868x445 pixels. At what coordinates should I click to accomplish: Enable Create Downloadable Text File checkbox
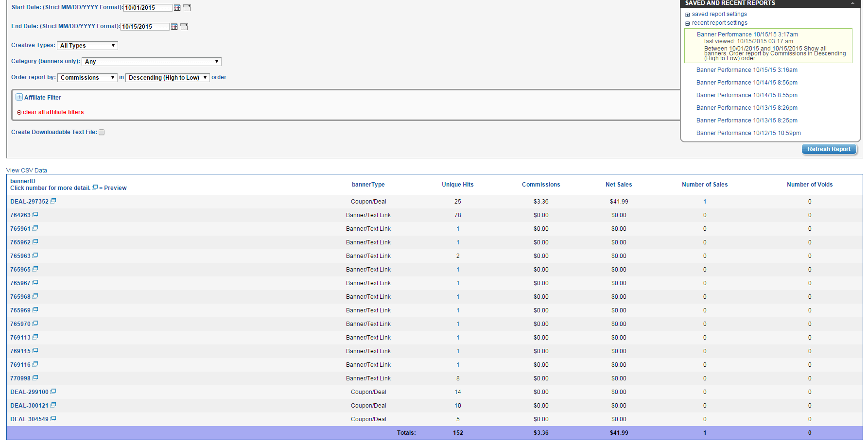102,132
